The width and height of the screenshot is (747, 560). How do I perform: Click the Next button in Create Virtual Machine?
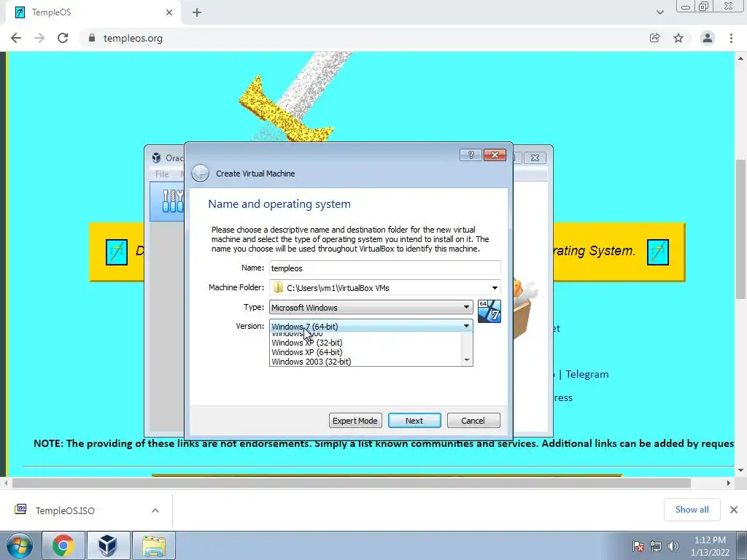point(414,421)
